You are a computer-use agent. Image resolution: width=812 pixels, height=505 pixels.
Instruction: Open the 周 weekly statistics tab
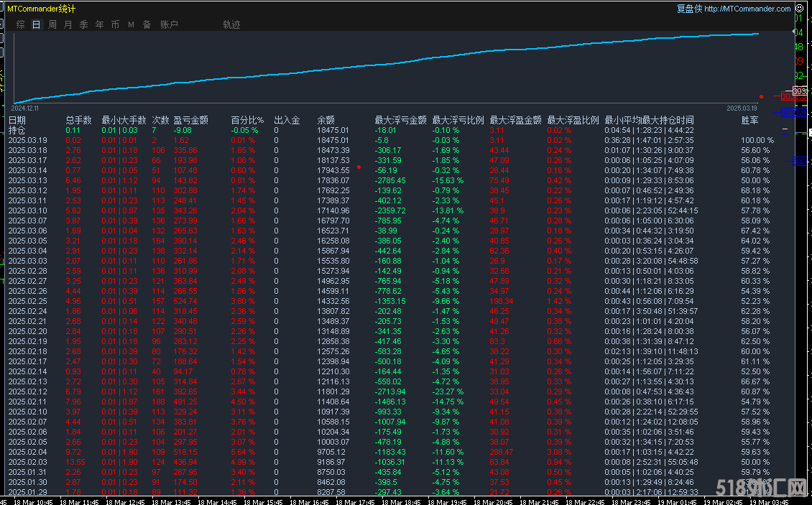click(x=52, y=24)
